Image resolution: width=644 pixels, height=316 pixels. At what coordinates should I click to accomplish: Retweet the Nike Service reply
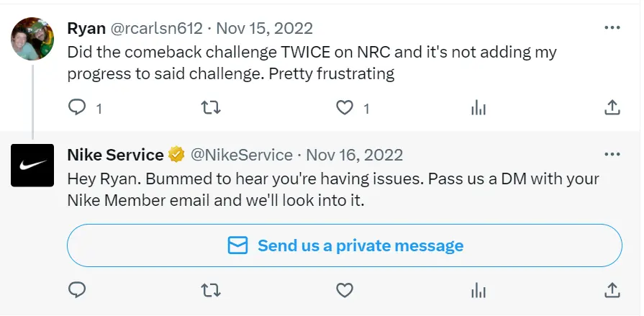click(210, 290)
